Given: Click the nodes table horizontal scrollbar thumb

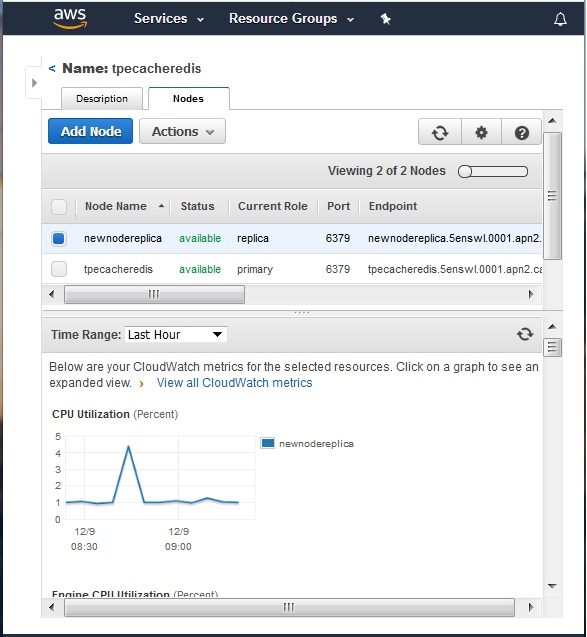Looking at the screenshot, I should click(154, 294).
